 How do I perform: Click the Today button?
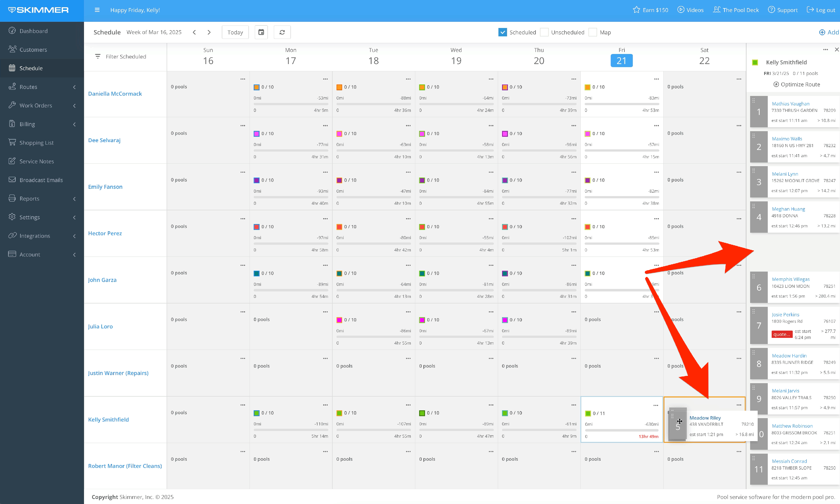(235, 32)
